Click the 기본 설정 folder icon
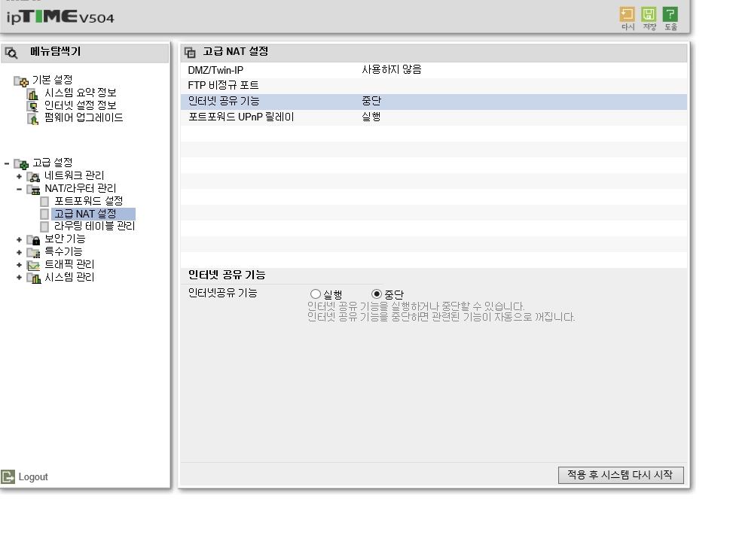This screenshot has width=733, height=560. pyautogui.click(x=21, y=81)
